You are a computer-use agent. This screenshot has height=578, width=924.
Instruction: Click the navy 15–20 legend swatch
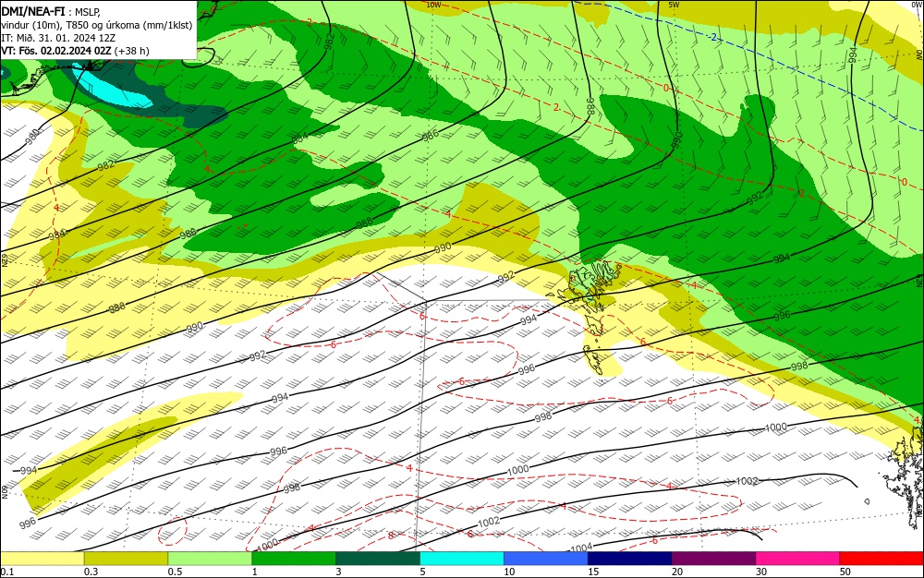pos(630,558)
